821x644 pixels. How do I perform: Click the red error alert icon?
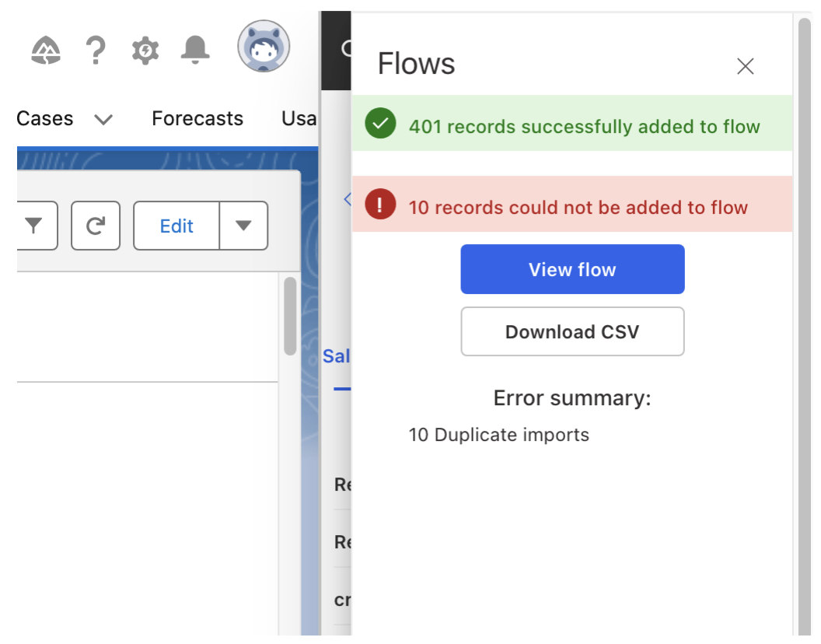380,206
